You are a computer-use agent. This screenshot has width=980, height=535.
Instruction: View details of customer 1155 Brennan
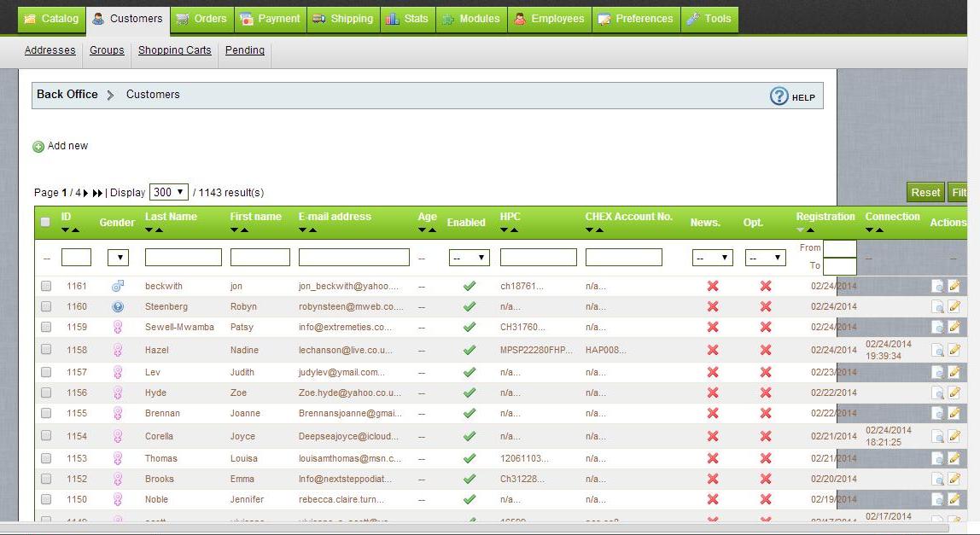937,413
